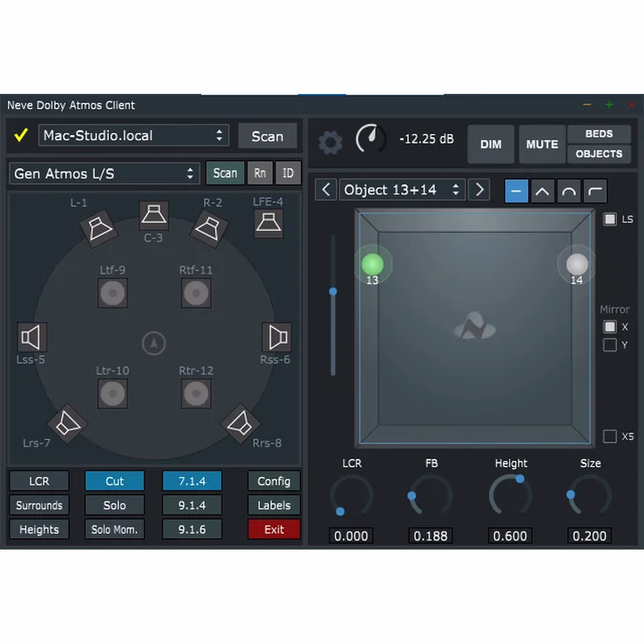Viewport: 644px width, 644px height.
Task: Select the Rrs-8 right rear surround speaker
Action: click(x=240, y=423)
